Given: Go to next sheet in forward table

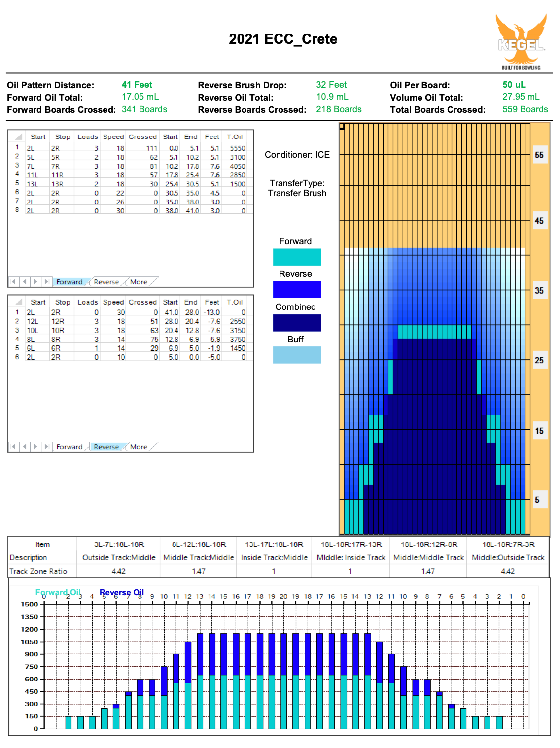Looking at the screenshot, I should [35, 282].
